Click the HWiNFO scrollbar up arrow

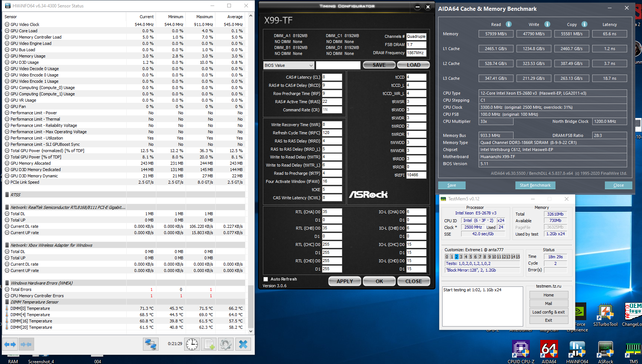coord(251,16)
